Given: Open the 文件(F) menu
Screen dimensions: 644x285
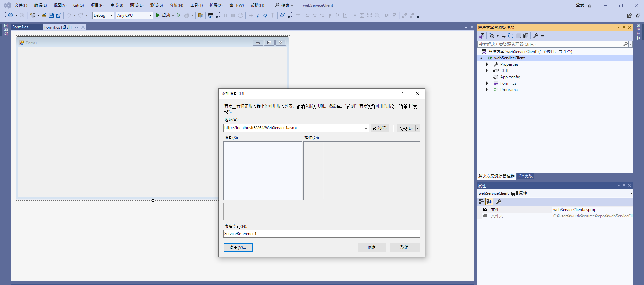Looking at the screenshot, I should coord(21,5).
